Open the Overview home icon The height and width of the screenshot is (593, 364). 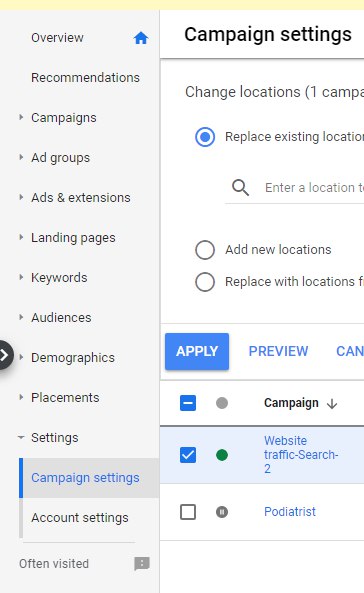pos(141,38)
